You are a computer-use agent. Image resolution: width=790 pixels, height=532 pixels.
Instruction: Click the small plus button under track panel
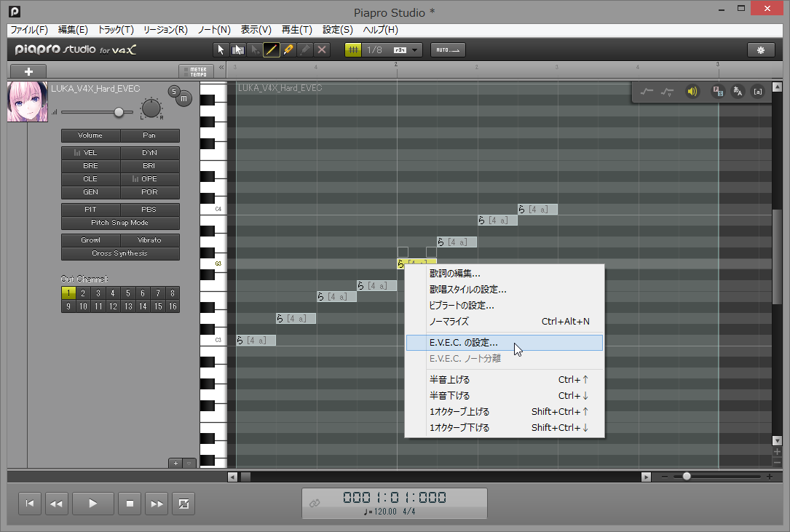[x=175, y=463]
